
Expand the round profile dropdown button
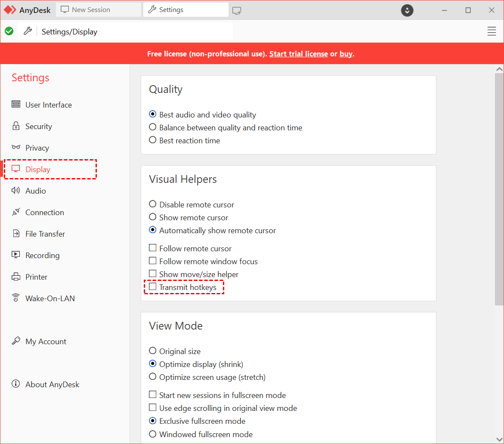pos(407,10)
